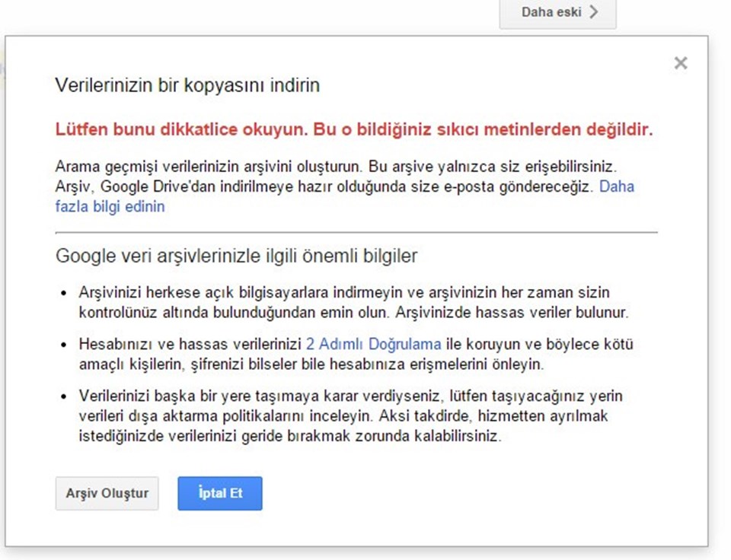The width and height of the screenshot is (731, 560).
Task: Click the red 'Lütfen bunu dikkatlice okuyun' warning
Action: [354, 129]
